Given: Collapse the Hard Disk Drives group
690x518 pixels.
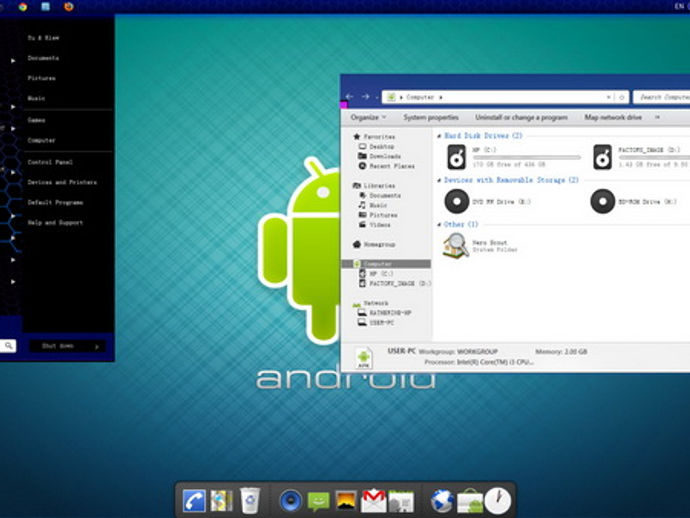Looking at the screenshot, I should click(439, 136).
